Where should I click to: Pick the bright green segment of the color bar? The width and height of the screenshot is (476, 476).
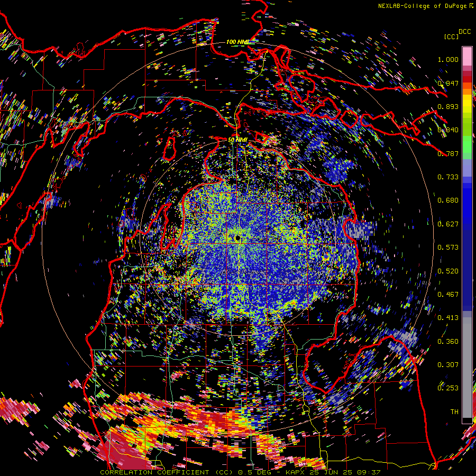coord(467,144)
